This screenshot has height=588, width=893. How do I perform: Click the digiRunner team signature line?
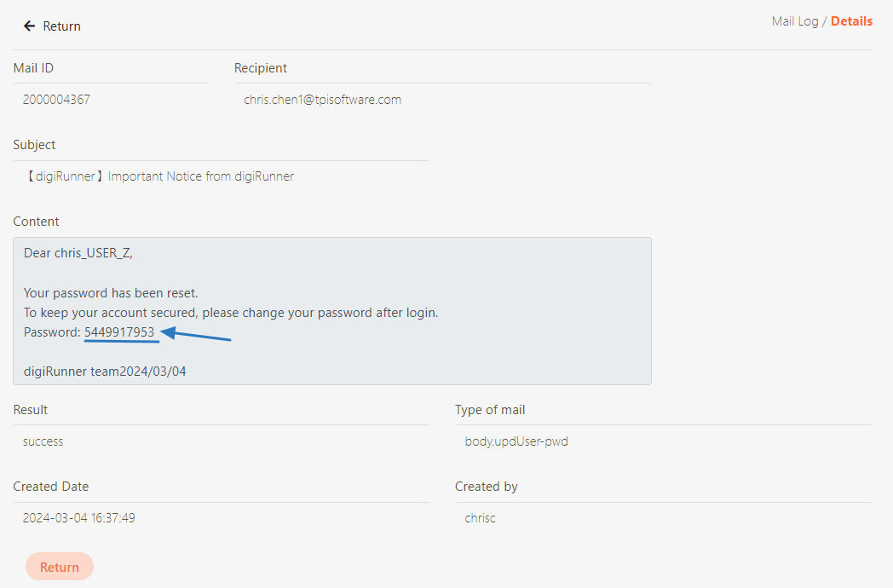104,372
